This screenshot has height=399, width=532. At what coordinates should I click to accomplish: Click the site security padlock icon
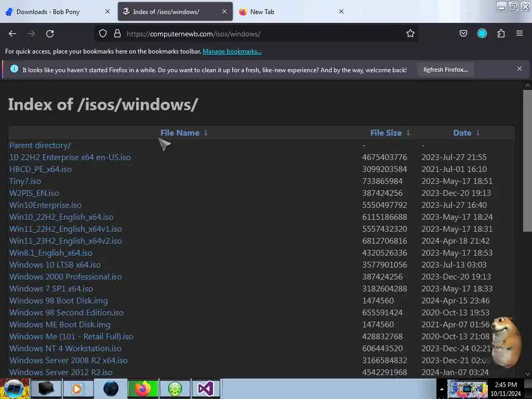tap(117, 33)
